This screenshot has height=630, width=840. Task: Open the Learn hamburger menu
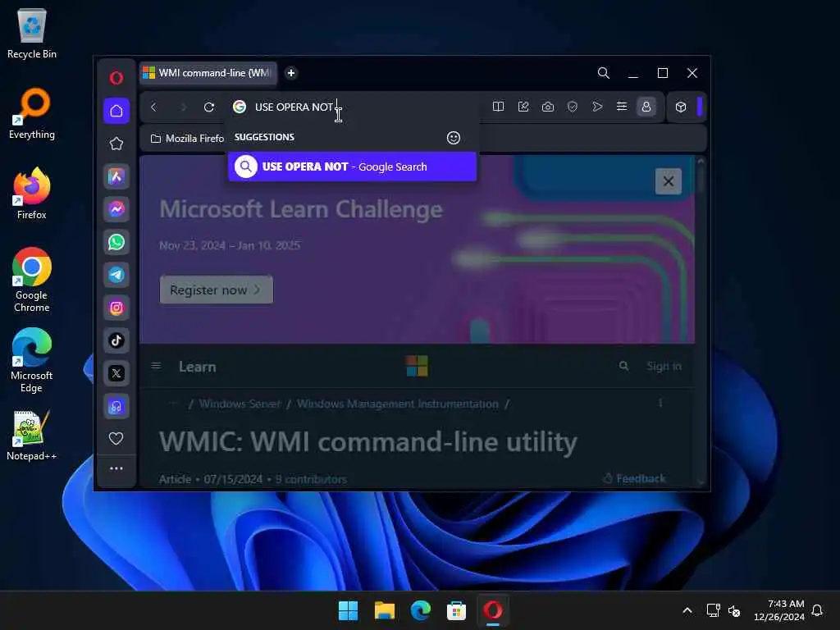pyautogui.click(x=156, y=366)
